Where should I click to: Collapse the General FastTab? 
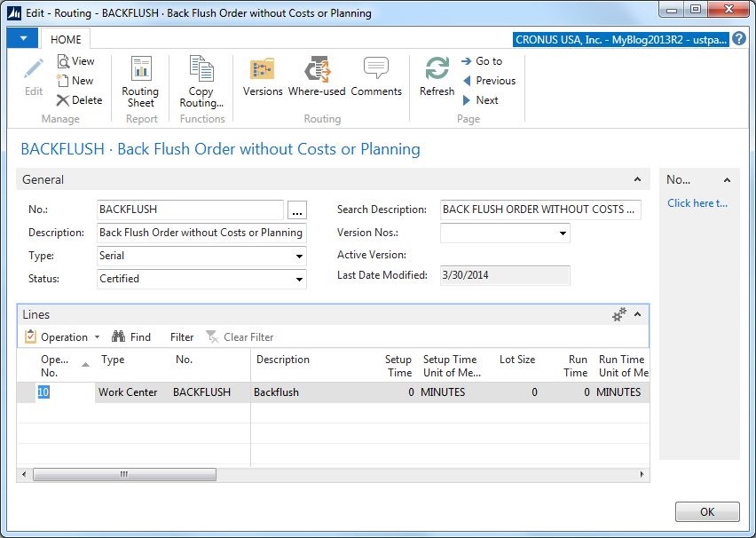click(637, 179)
